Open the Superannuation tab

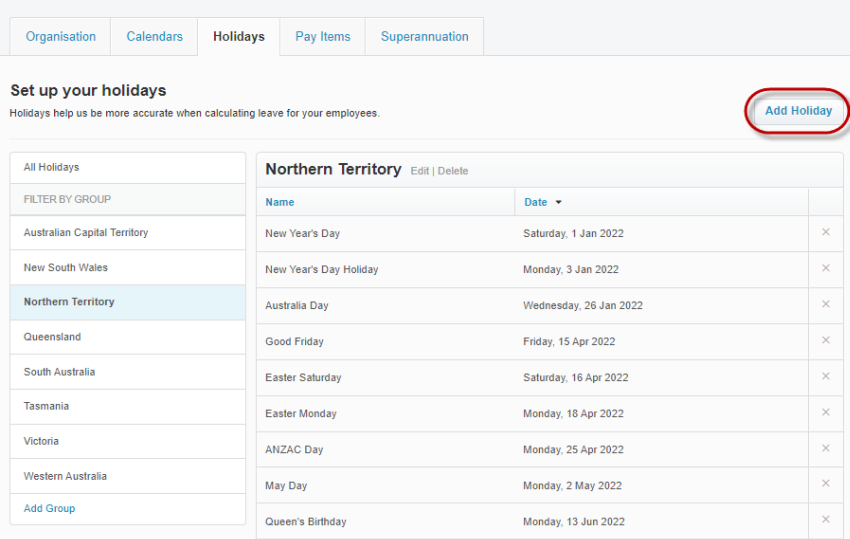coord(424,37)
